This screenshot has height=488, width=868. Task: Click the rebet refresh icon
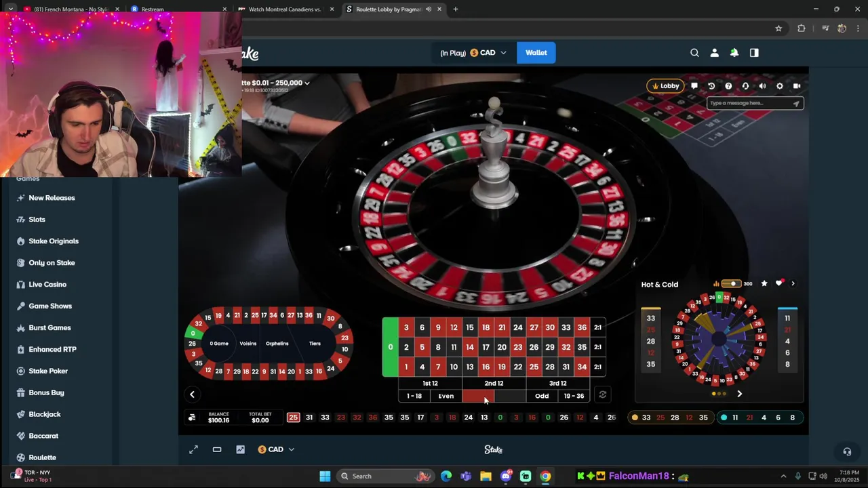602,394
